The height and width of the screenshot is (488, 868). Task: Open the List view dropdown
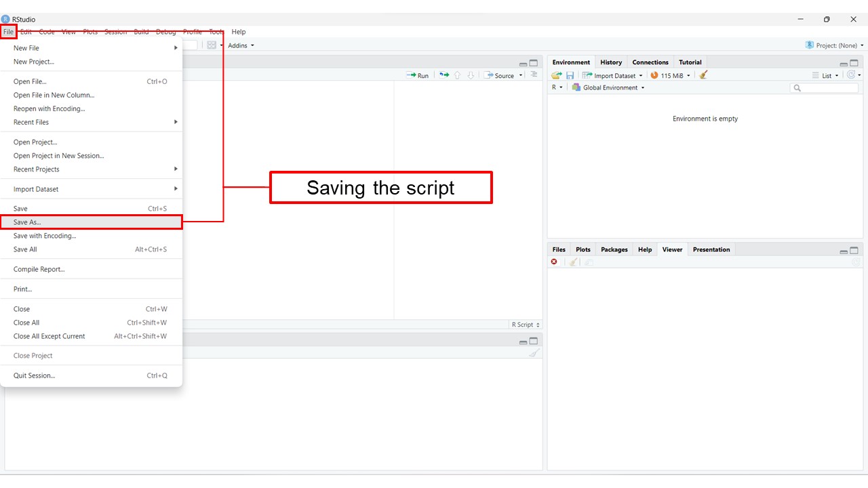(x=826, y=75)
